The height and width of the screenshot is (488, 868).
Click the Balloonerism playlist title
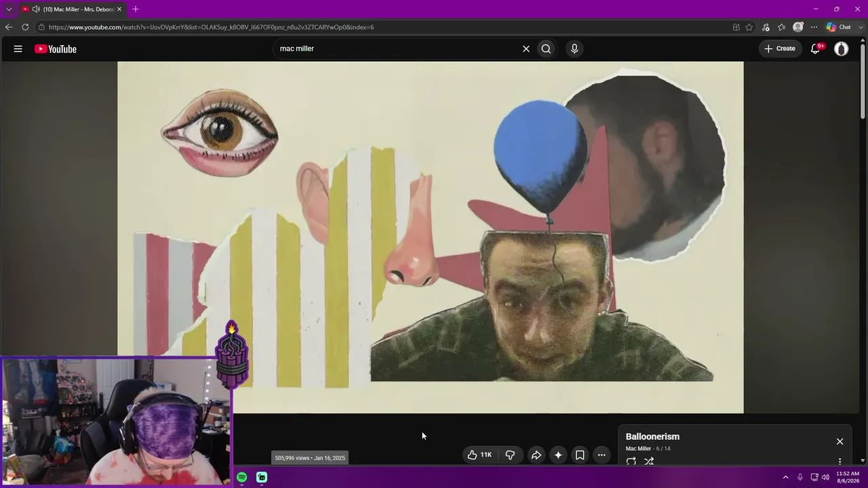coord(652,436)
